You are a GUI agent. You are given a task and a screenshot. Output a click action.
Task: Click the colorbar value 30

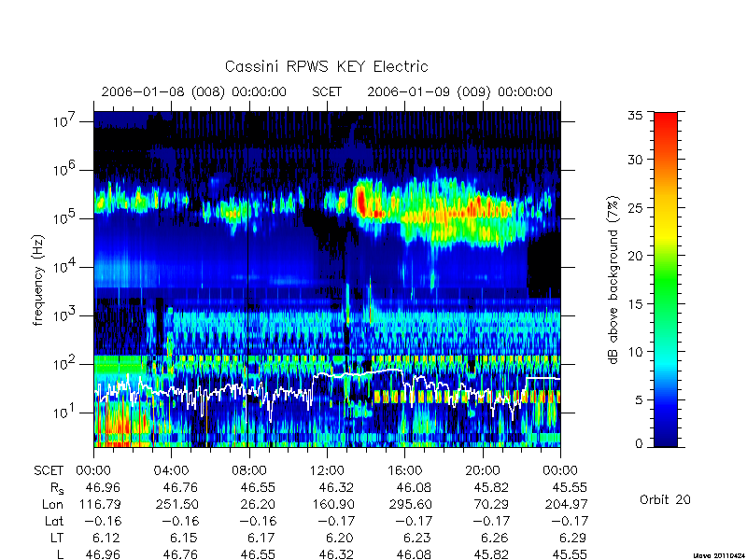pyautogui.click(x=635, y=159)
